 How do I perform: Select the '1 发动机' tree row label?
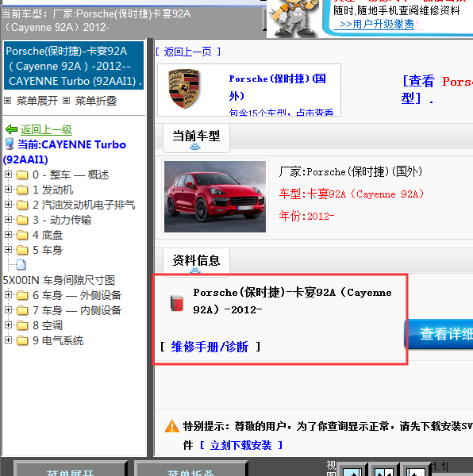(x=53, y=190)
